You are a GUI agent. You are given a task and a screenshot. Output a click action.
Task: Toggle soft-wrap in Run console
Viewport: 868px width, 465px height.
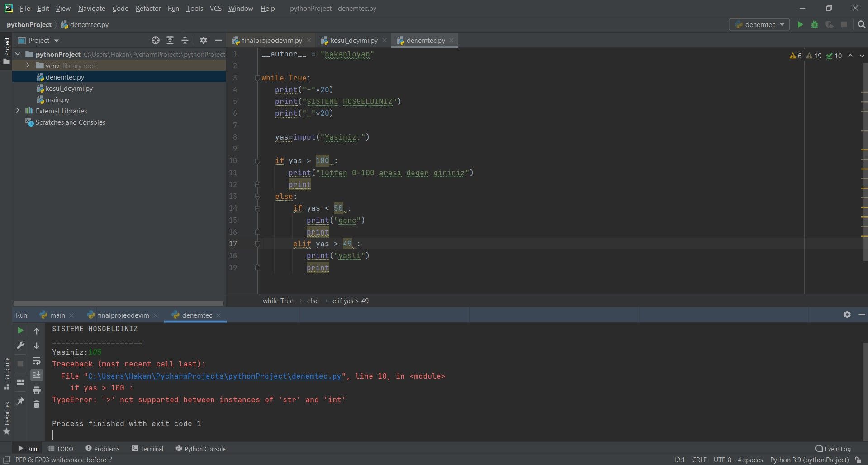[37, 361]
